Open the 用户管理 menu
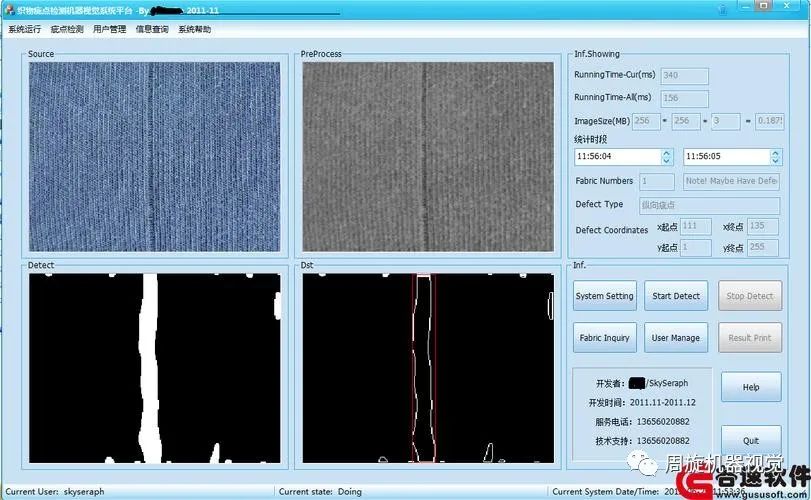The width and height of the screenshot is (811, 500). 109,29
